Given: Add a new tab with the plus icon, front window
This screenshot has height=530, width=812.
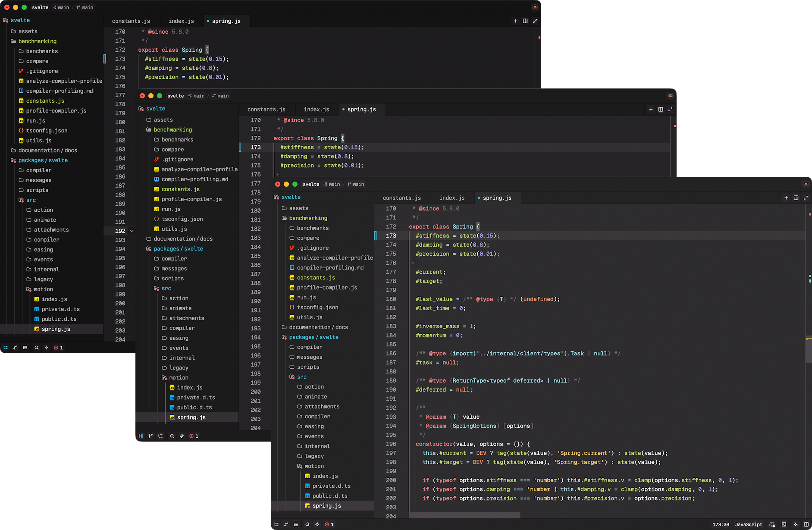Looking at the screenshot, I should coord(786,198).
